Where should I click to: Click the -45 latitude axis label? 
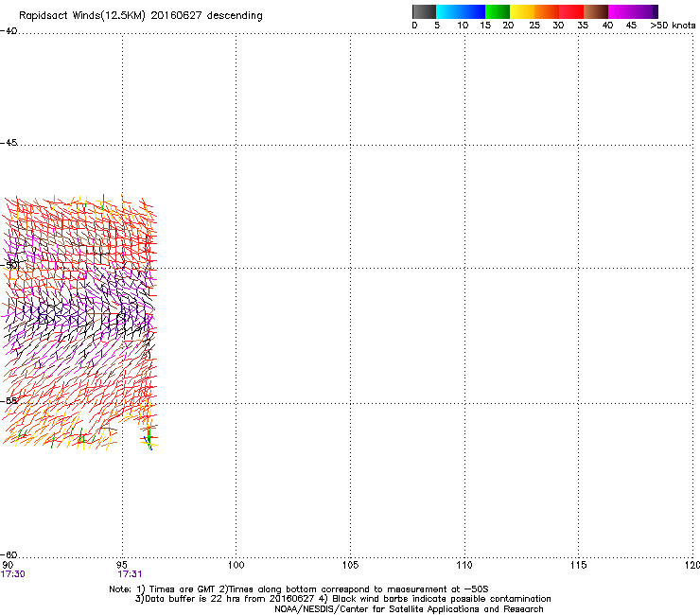point(9,143)
